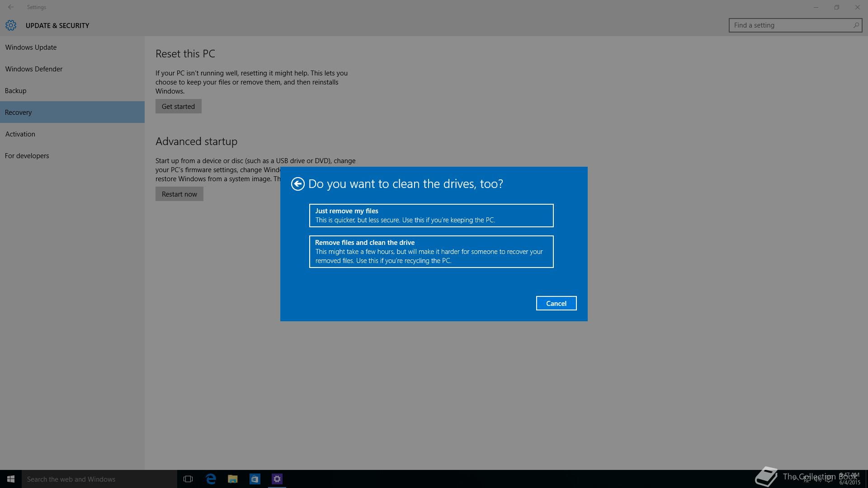868x488 pixels.
Task: Open Windows Update section
Action: (72, 47)
